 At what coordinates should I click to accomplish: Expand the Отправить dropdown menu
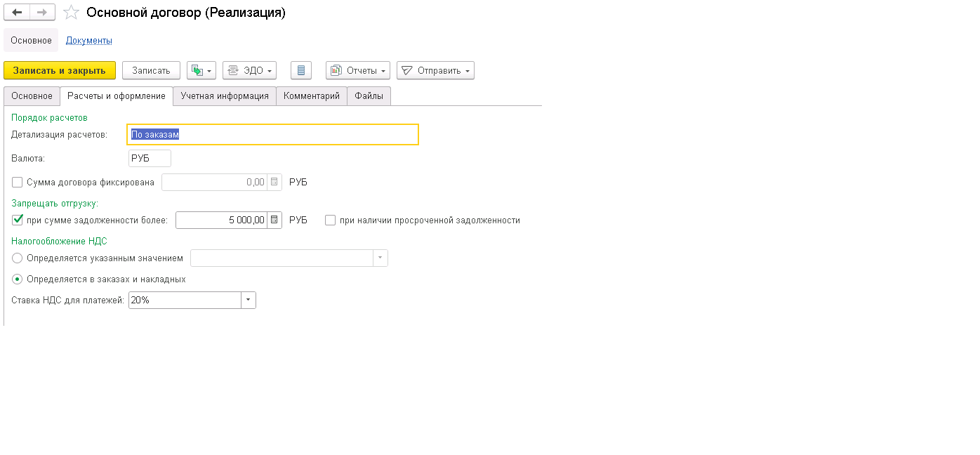[435, 70]
